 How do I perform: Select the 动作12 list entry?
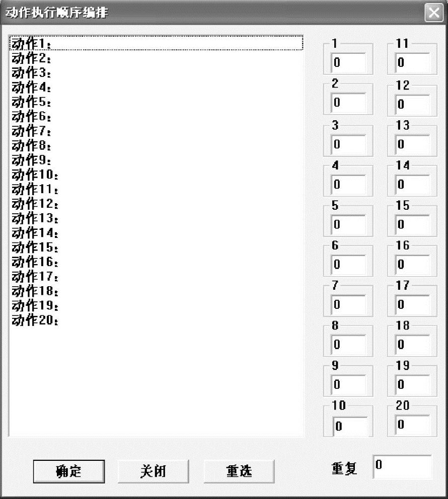[156, 204]
